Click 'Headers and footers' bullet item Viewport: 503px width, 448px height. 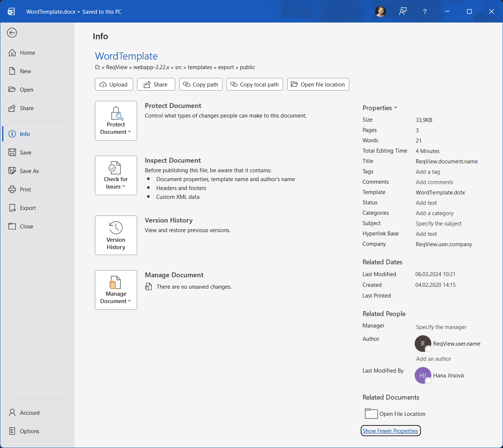coord(181,188)
